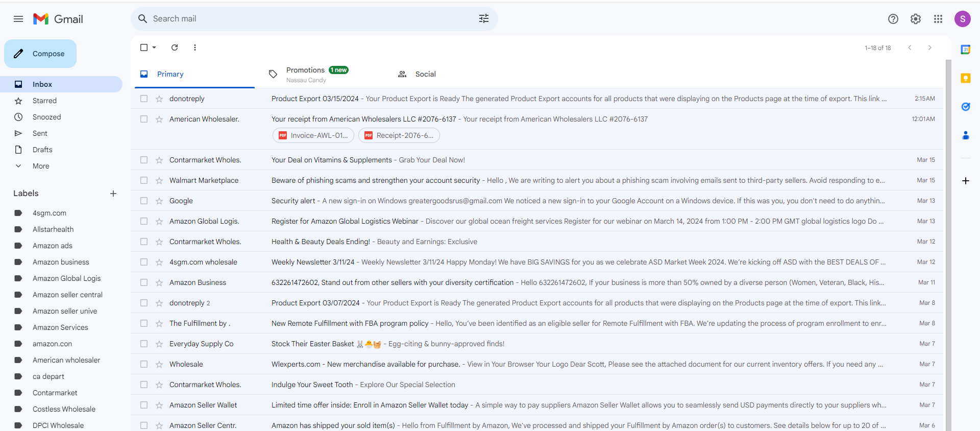The width and height of the screenshot is (980, 431).
Task: Star the Walmart Marketplace email
Action: 159,180
